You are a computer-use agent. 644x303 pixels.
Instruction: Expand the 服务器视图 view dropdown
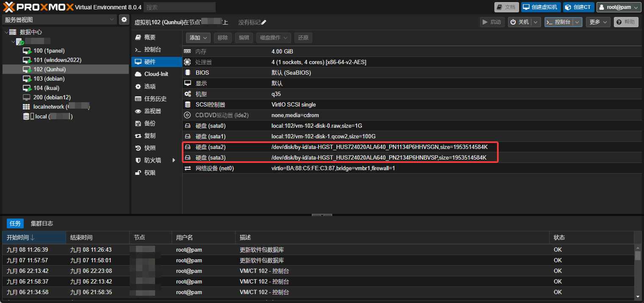click(x=59, y=20)
